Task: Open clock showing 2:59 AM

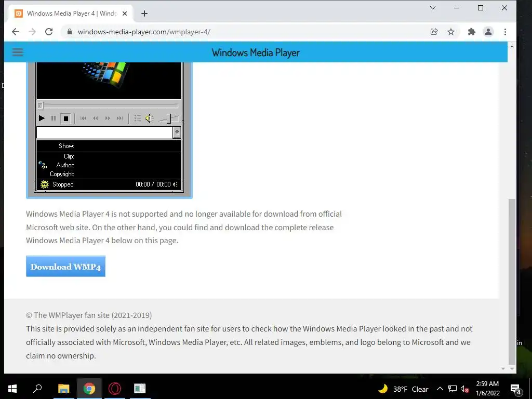Action: pos(487,389)
